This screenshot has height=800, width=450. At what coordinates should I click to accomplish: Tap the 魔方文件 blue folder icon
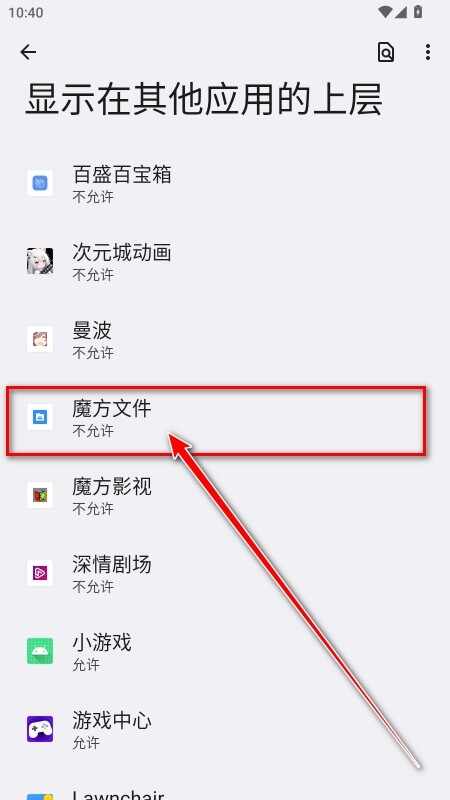(40, 417)
